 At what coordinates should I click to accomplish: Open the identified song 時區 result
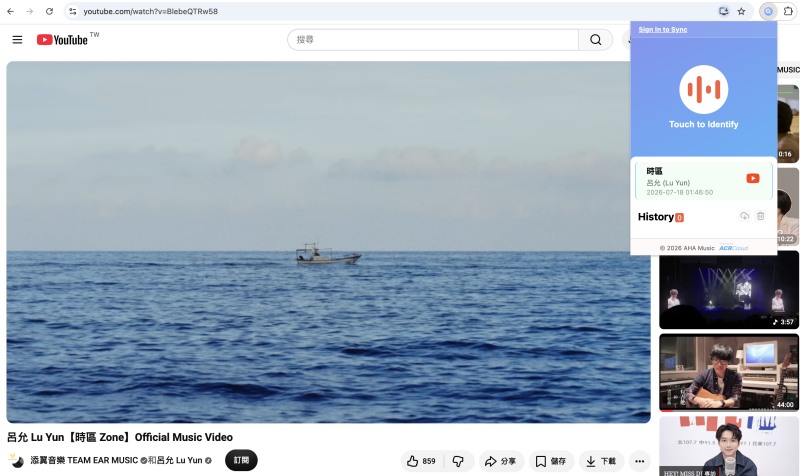click(704, 181)
